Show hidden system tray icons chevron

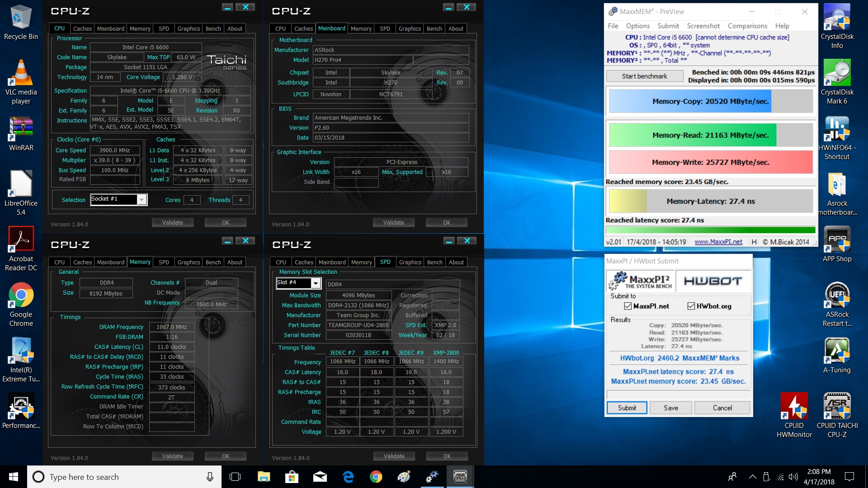coord(752,477)
